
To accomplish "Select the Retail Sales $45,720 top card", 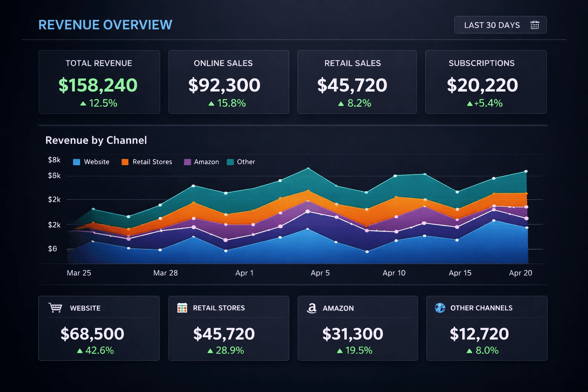I will 357,82.
